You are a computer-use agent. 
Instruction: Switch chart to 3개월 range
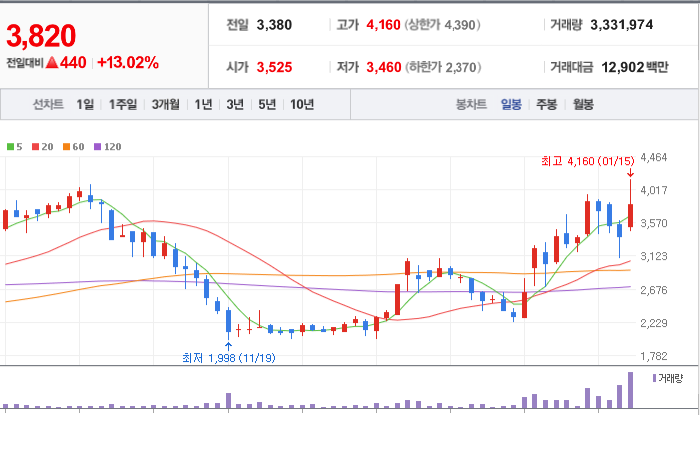pos(166,104)
